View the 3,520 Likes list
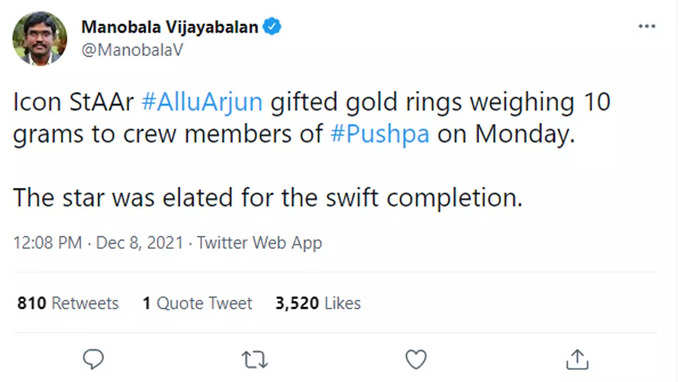The image size is (680, 382). pos(318,303)
